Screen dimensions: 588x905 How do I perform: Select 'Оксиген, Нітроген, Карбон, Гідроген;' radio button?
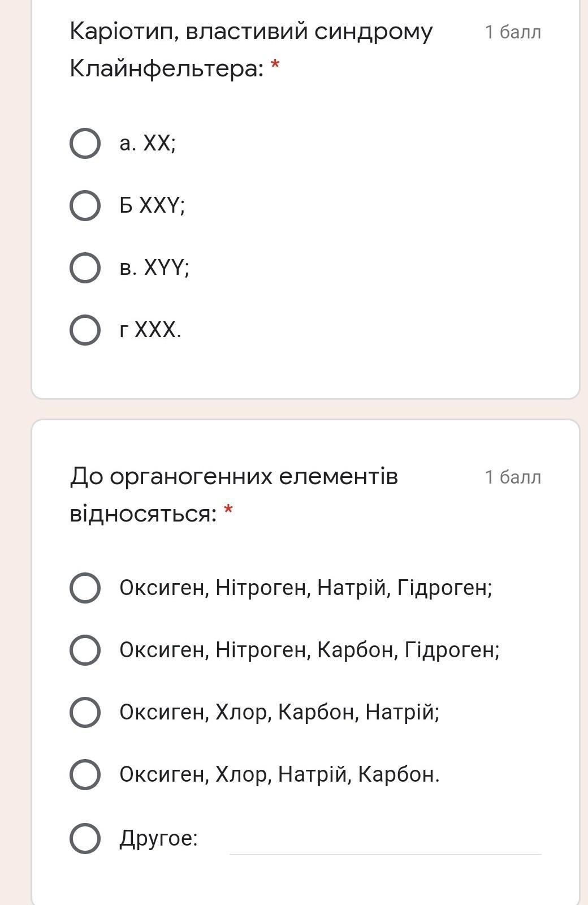(x=85, y=650)
